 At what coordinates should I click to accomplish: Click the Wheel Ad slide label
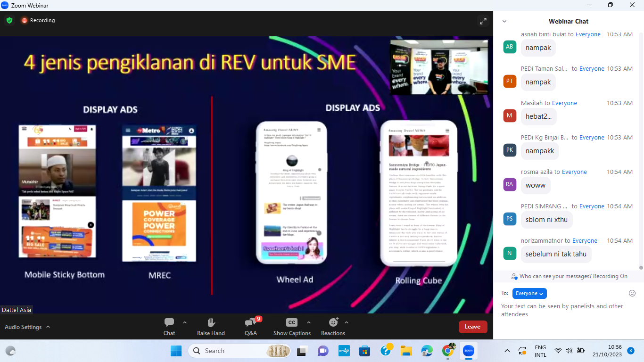pyautogui.click(x=295, y=280)
